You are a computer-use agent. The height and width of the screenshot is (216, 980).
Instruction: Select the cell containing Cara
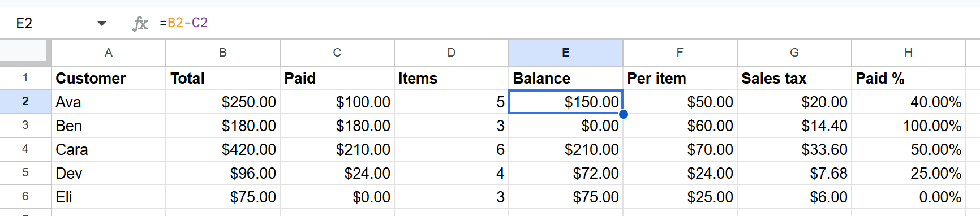(x=109, y=149)
